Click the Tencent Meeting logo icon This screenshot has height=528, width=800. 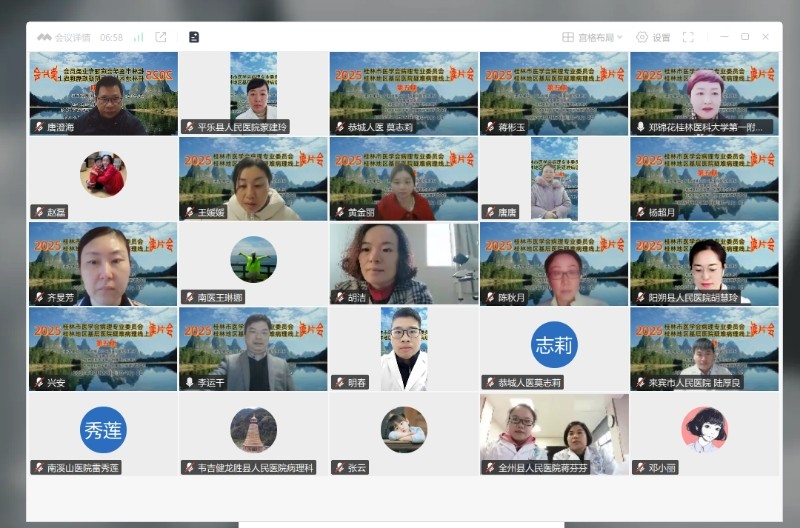click(x=44, y=37)
